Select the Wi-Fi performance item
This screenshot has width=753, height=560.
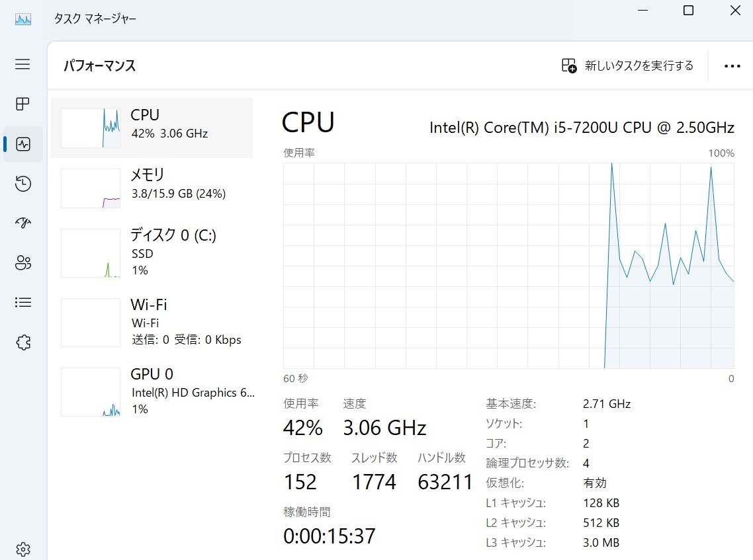point(152,322)
